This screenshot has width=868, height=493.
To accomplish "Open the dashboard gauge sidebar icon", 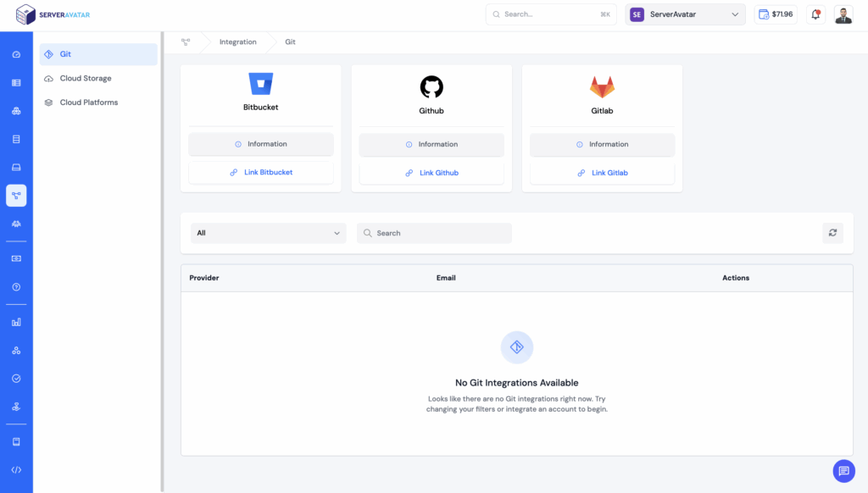I will coord(16,54).
